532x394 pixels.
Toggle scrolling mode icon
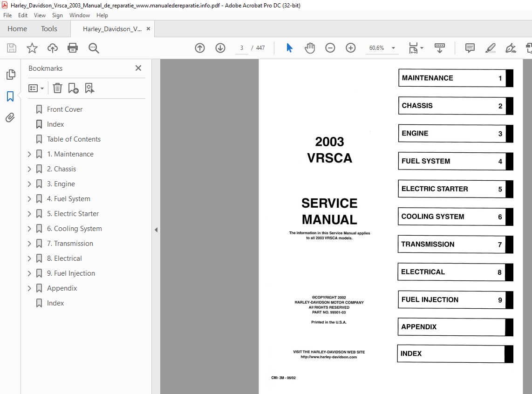point(439,48)
